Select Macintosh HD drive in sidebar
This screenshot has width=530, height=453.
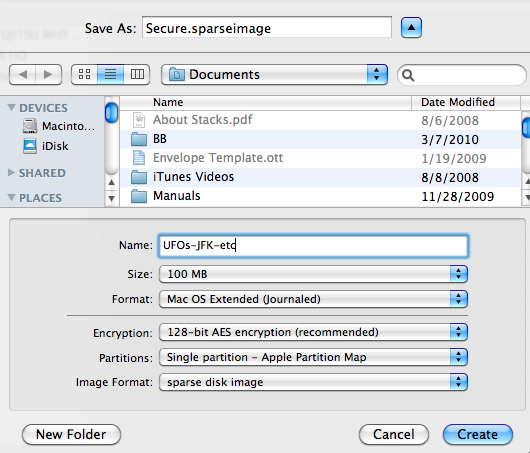point(59,126)
